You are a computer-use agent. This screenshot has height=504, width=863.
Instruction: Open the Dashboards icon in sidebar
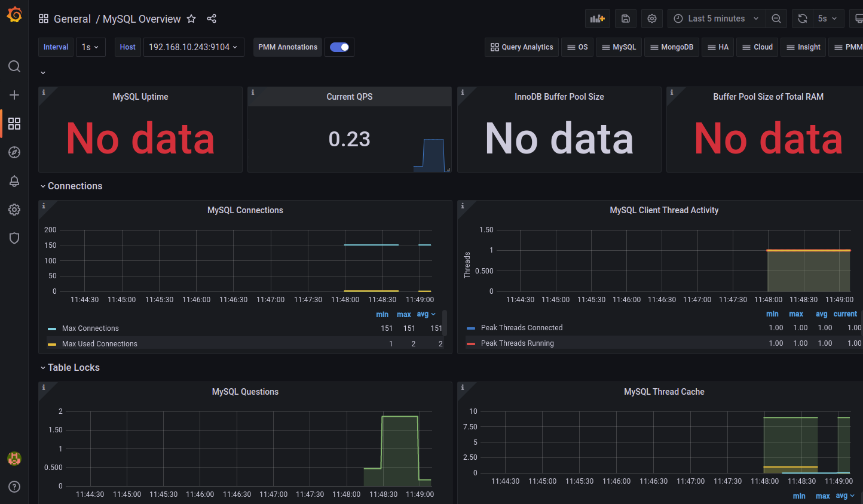point(14,124)
